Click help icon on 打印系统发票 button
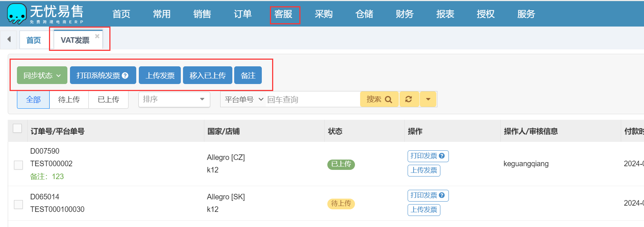Image resolution: width=644 pixels, height=227 pixels. coord(125,76)
